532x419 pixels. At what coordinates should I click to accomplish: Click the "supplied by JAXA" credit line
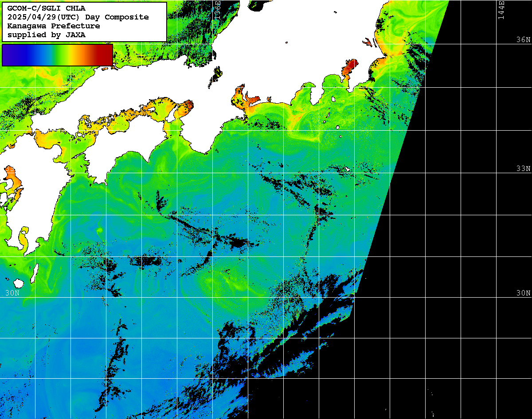click(47, 35)
